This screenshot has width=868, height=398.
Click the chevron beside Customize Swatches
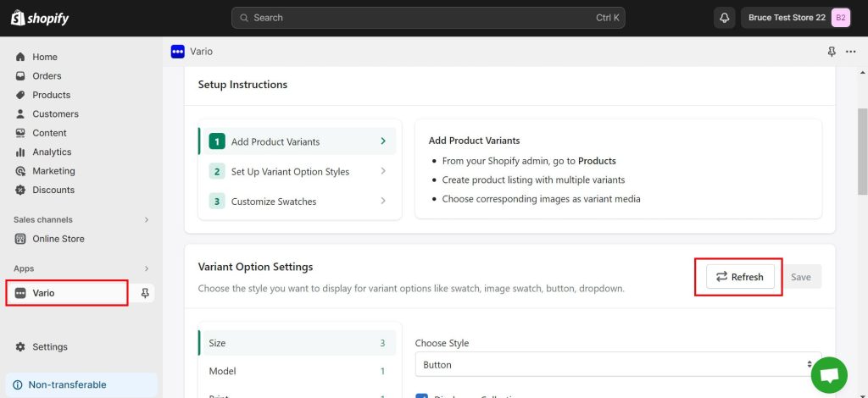click(x=383, y=202)
